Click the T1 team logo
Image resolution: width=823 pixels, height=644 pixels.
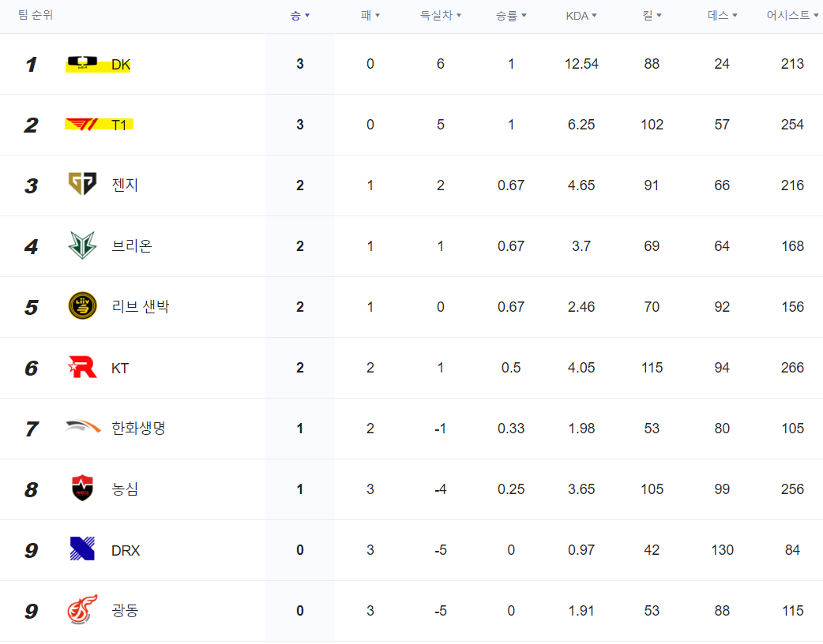[x=81, y=124]
